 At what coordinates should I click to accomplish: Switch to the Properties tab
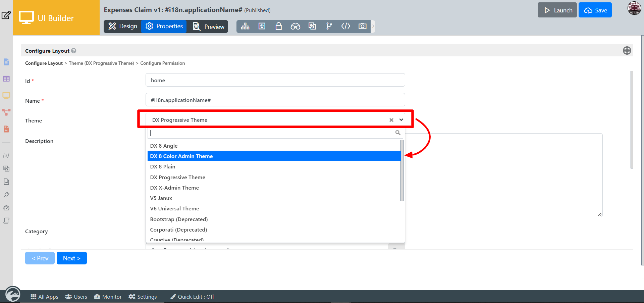(x=164, y=26)
